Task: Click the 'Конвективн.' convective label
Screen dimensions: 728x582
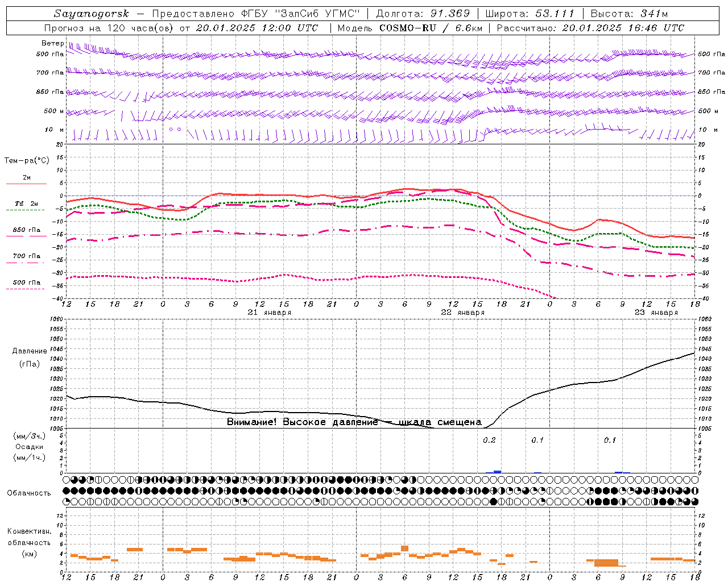Action: (x=30, y=531)
